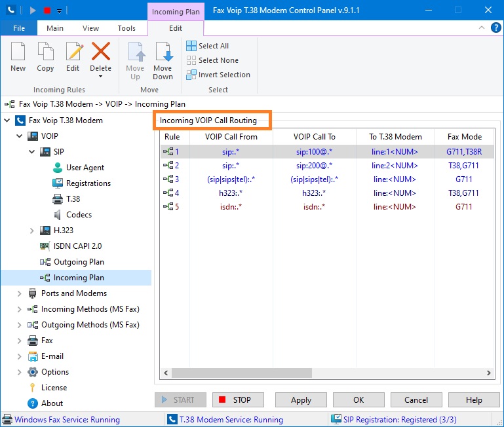Screen dimensions: 504x427
Task: Click the Ports and Modems icon
Action: [33, 293]
